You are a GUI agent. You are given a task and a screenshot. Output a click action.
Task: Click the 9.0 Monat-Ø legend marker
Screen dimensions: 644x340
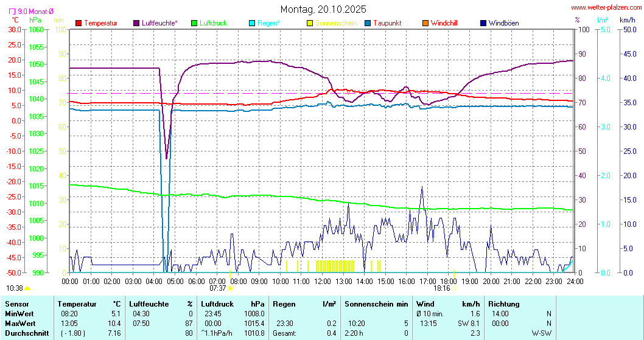click(x=13, y=11)
